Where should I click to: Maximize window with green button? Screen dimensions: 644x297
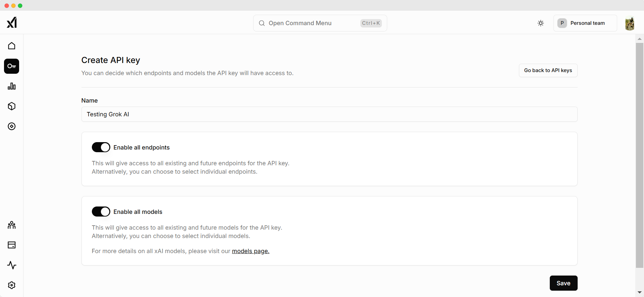[20, 6]
